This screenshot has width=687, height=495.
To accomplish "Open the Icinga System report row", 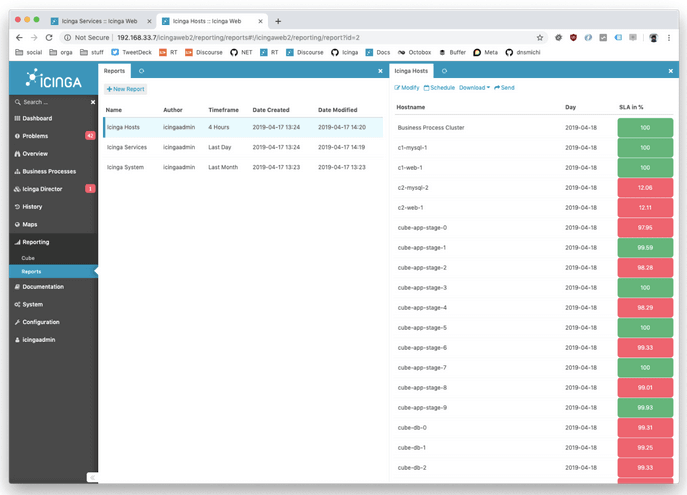I will tap(243, 167).
